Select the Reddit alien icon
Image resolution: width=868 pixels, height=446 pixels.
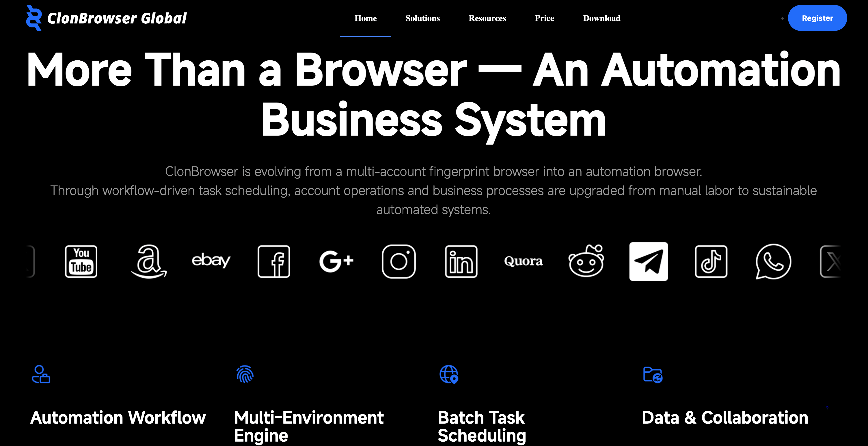[x=586, y=261]
